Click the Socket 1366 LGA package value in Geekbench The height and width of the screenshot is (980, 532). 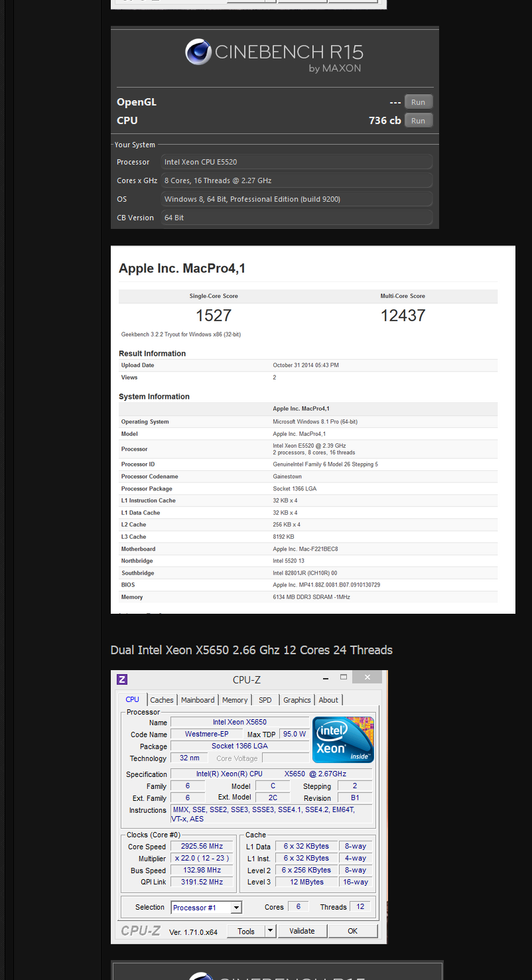pos(295,489)
